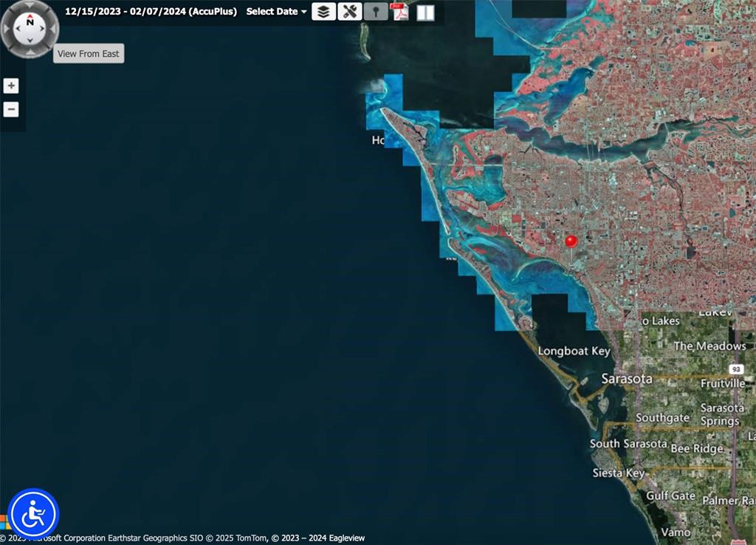
Task: Open the map layers panel
Action: pos(323,12)
